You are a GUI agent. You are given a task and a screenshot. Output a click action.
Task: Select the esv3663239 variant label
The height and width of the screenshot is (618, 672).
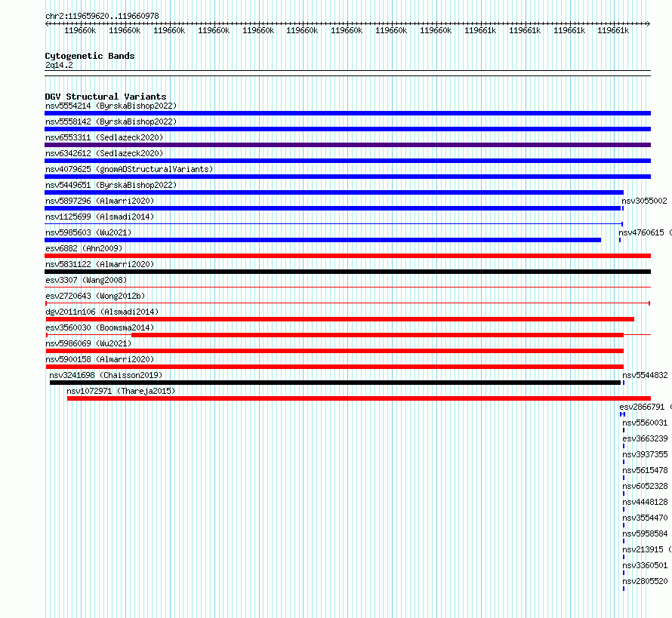(645, 438)
